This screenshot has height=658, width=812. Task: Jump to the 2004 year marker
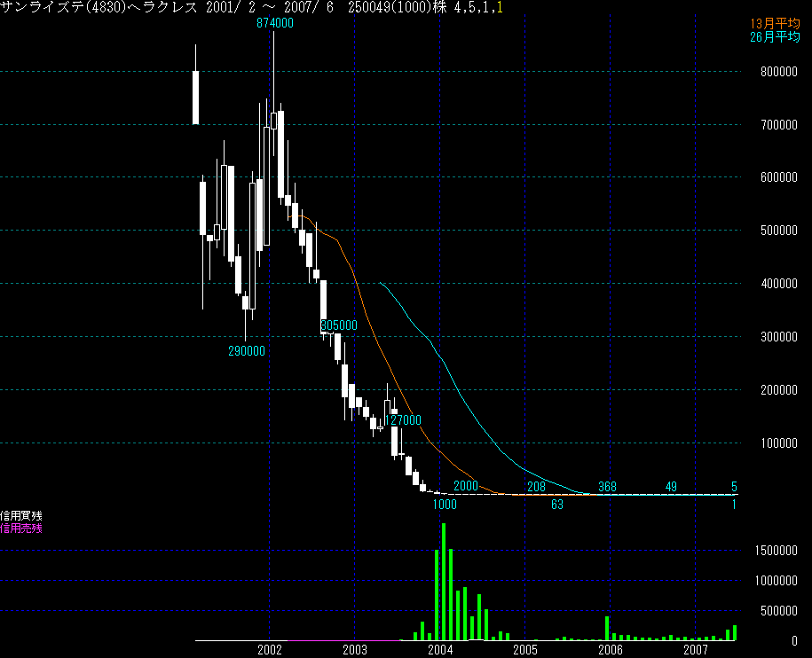tap(440, 649)
